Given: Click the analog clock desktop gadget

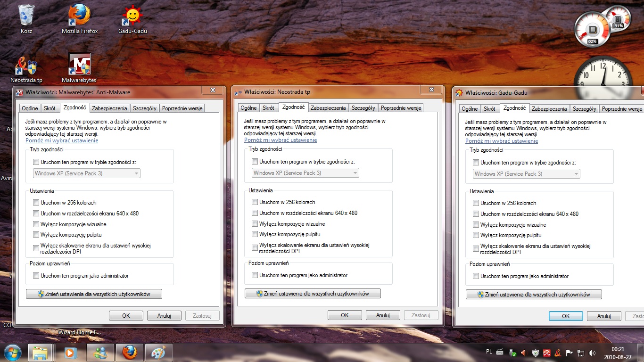Looking at the screenshot, I should (603, 75).
